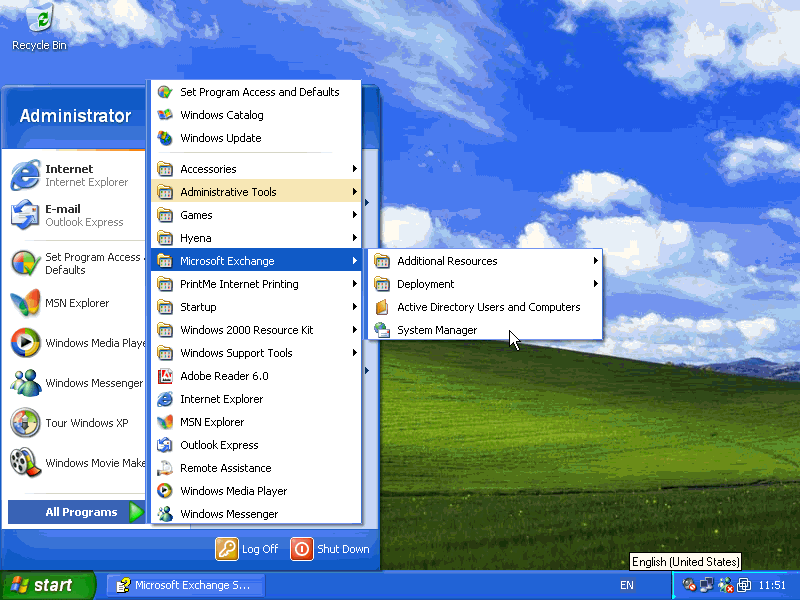Click the Tour Windows XP icon
Screen dimensions: 800x600
coord(24,422)
